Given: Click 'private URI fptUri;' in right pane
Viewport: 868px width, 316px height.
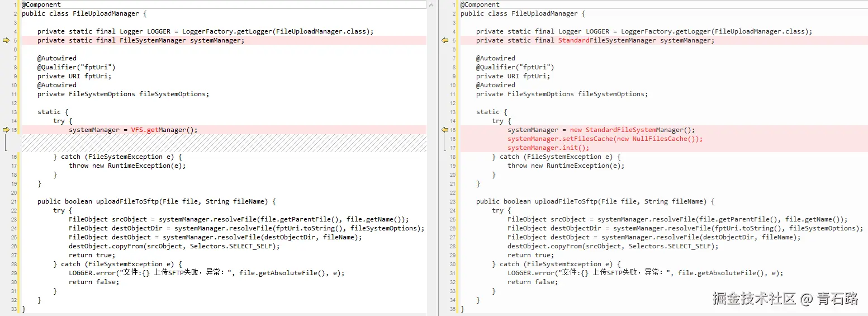Looking at the screenshot, I should click(x=513, y=76).
